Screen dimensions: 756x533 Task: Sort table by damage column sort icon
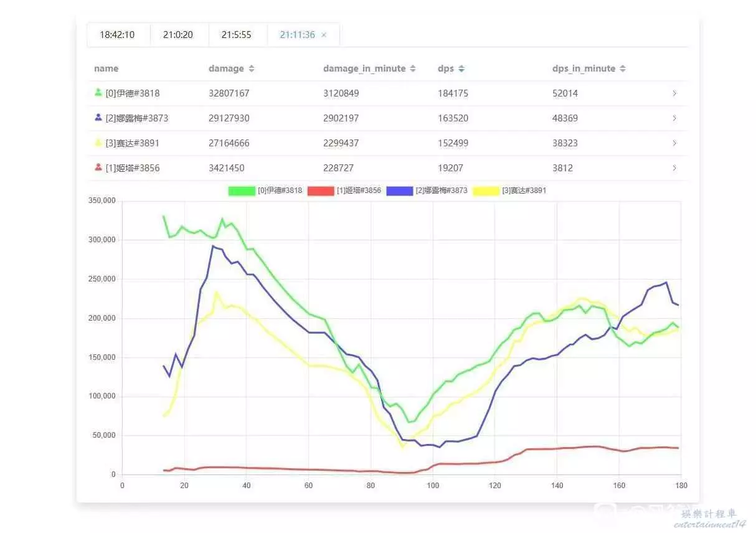coord(252,68)
